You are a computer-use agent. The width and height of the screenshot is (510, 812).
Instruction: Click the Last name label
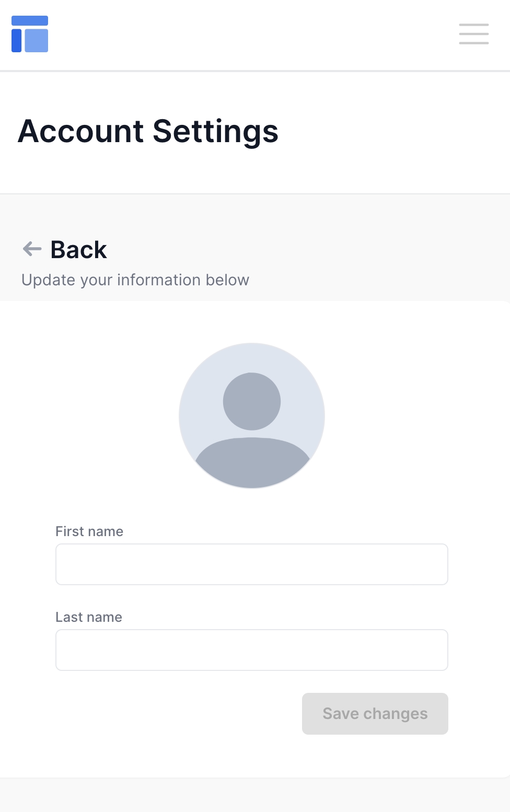pos(89,617)
